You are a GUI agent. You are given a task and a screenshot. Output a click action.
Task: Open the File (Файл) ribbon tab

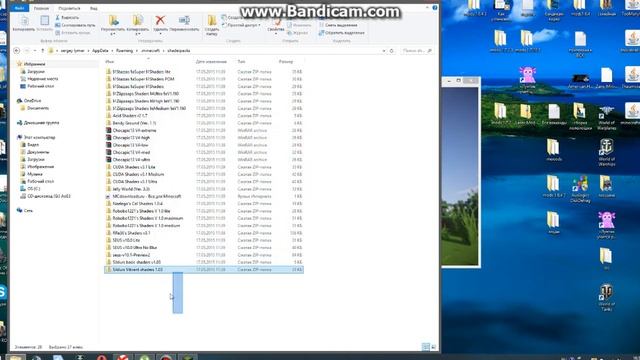pos(19,8)
